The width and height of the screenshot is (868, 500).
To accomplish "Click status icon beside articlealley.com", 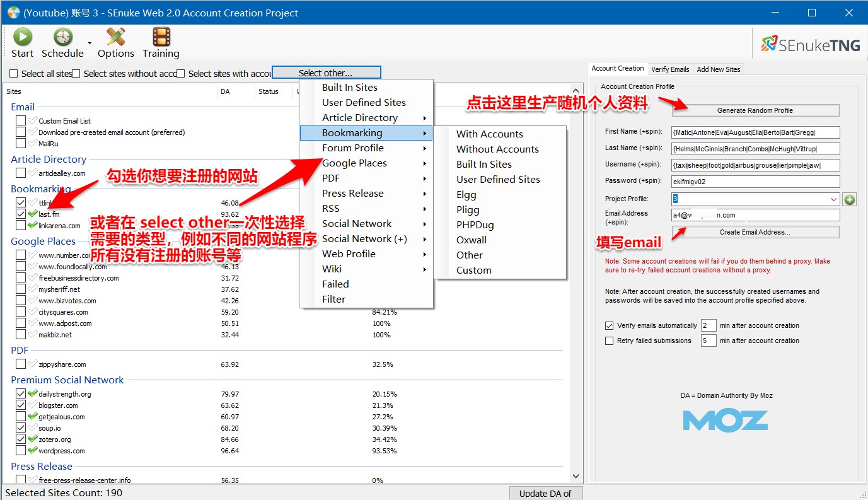I will pyautogui.click(x=33, y=173).
